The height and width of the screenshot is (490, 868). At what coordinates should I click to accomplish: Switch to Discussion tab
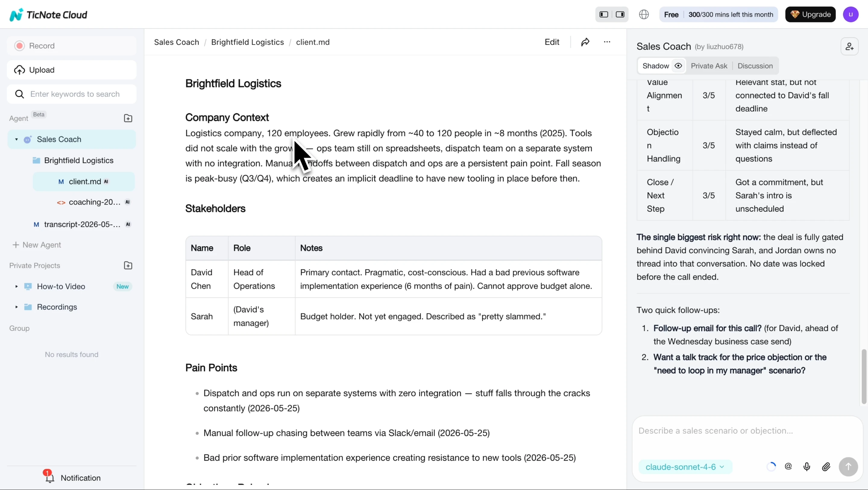pyautogui.click(x=755, y=66)
